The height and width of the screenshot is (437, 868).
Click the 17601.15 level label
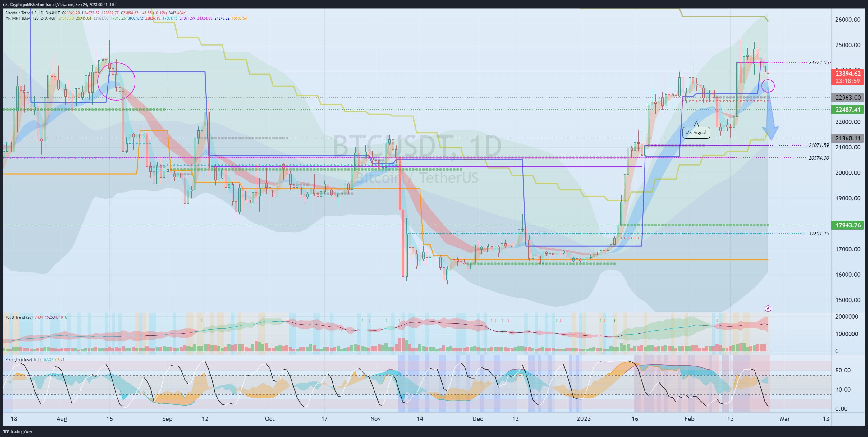click(819, 234)
